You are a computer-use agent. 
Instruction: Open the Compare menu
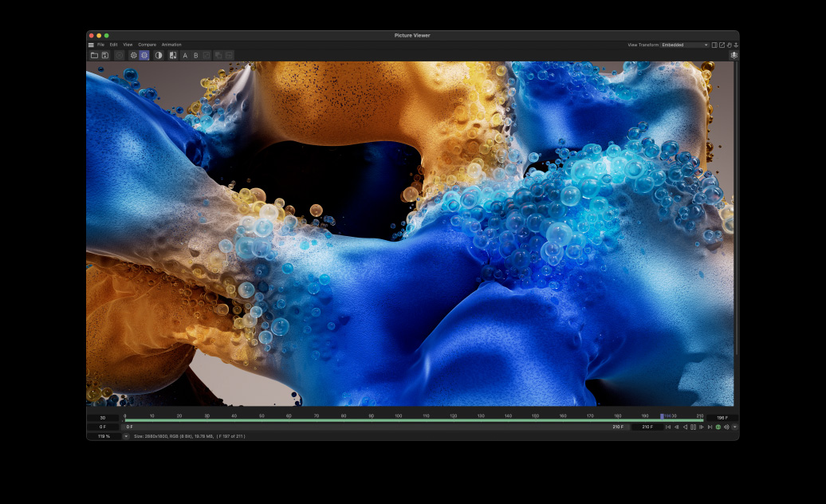[147, 45]
